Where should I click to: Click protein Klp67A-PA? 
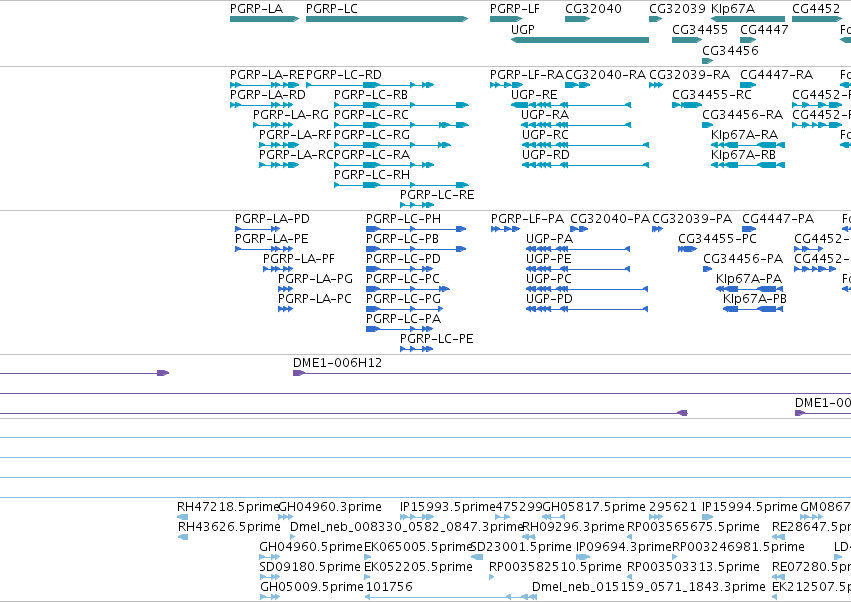click(x=750, y=289)
